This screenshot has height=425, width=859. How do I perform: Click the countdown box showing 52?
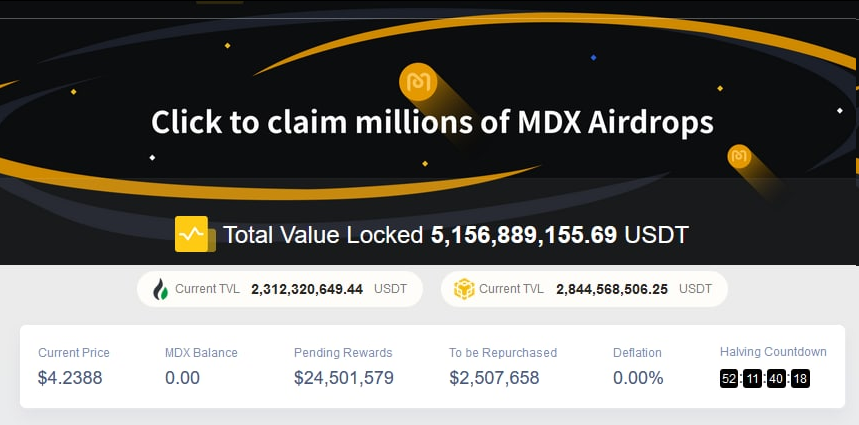coord(729,379)
